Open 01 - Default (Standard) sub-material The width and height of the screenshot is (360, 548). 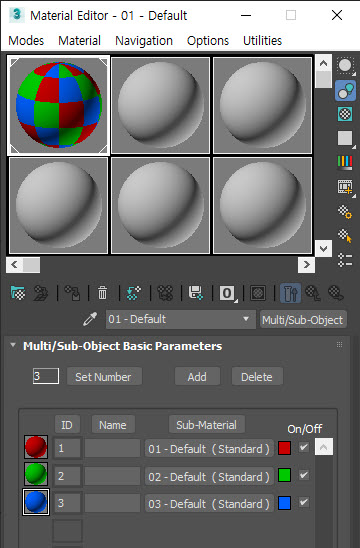click(209, 448)
